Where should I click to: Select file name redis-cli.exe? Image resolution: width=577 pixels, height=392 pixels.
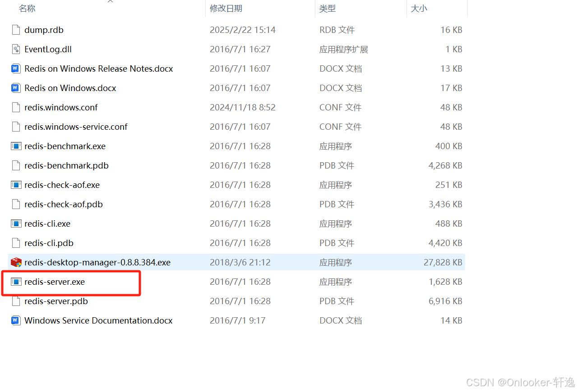[47, 224]
